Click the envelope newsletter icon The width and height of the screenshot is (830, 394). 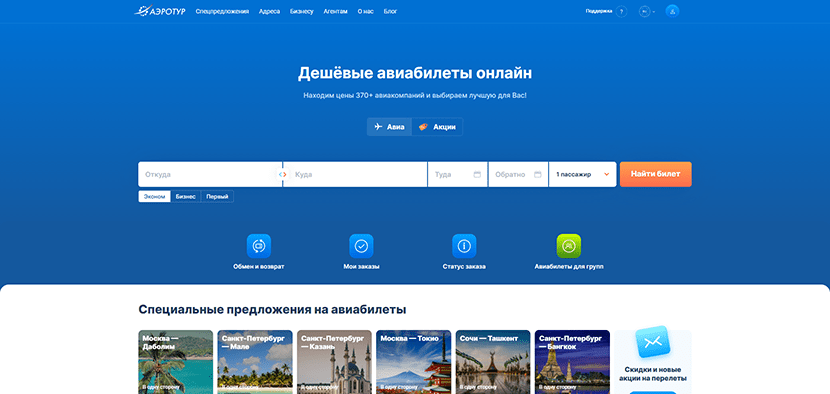click(653, 342)
